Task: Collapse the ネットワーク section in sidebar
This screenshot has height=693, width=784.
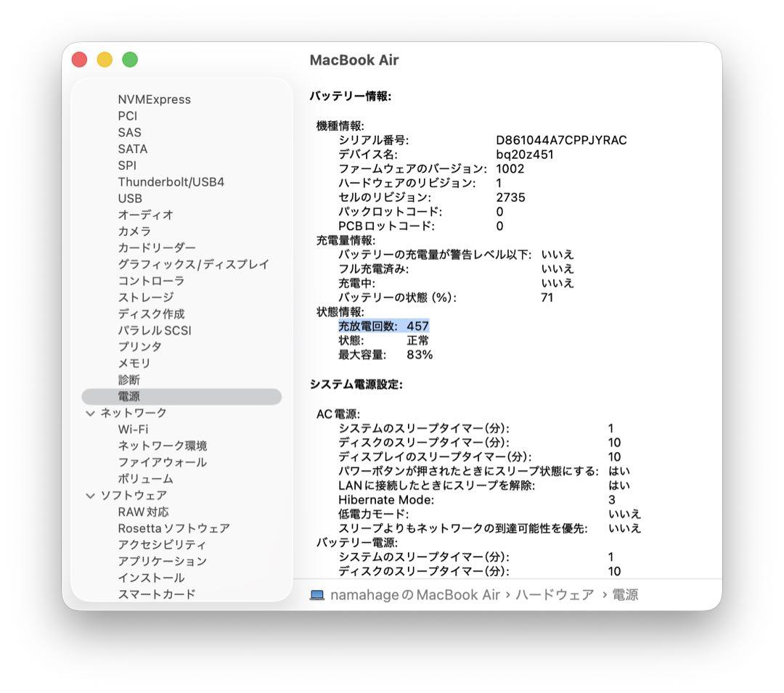Action: (x=90, y=412)
